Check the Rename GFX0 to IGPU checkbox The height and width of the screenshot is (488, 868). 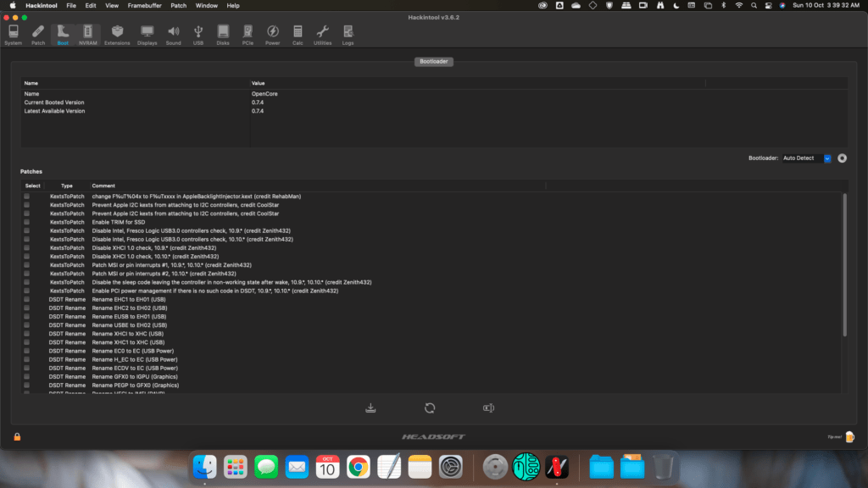coord(26,377)
